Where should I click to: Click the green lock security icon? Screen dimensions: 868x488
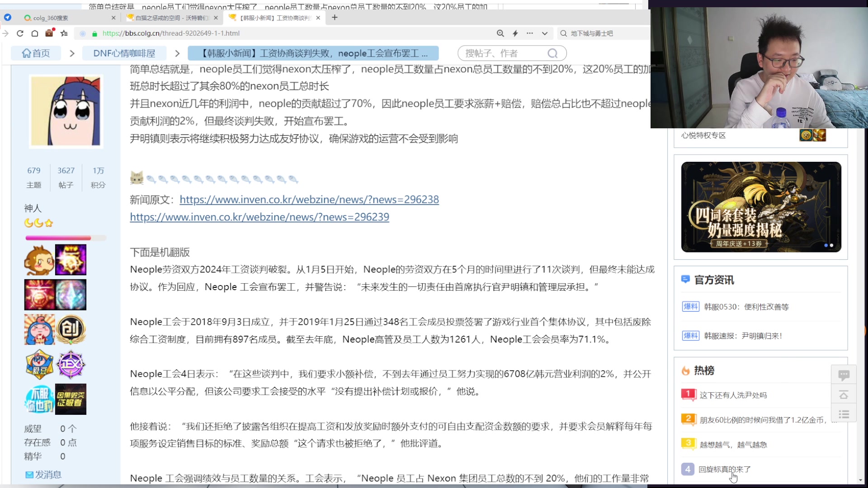tap(94, 33)
